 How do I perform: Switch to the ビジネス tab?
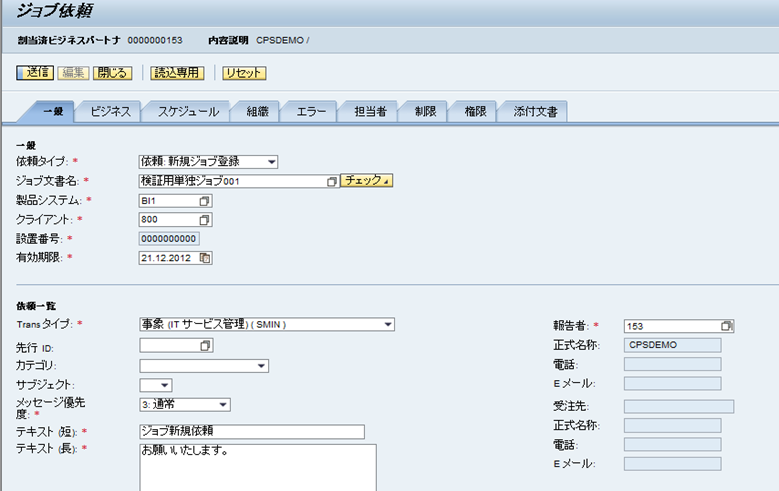coord(110,112)
